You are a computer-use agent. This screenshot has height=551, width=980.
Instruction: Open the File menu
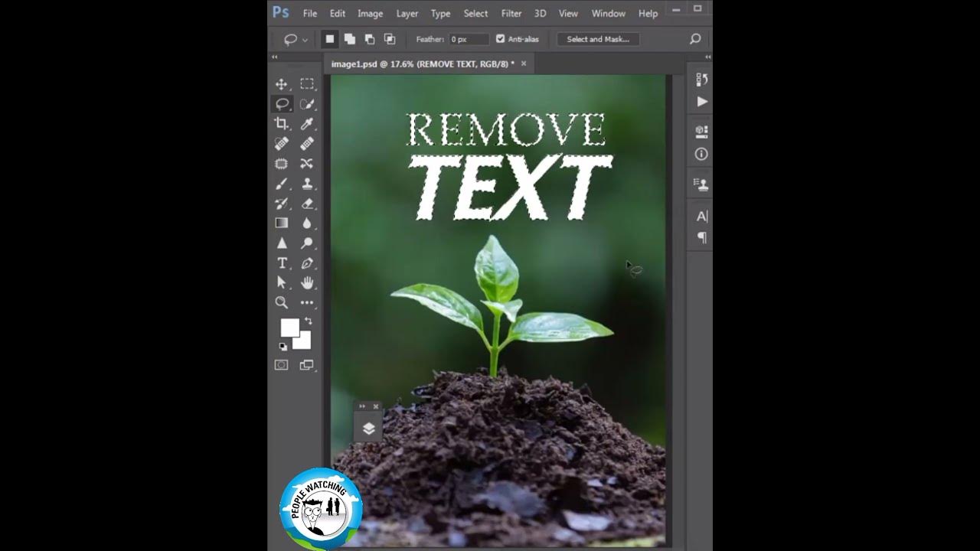click(x=310, y=14)
